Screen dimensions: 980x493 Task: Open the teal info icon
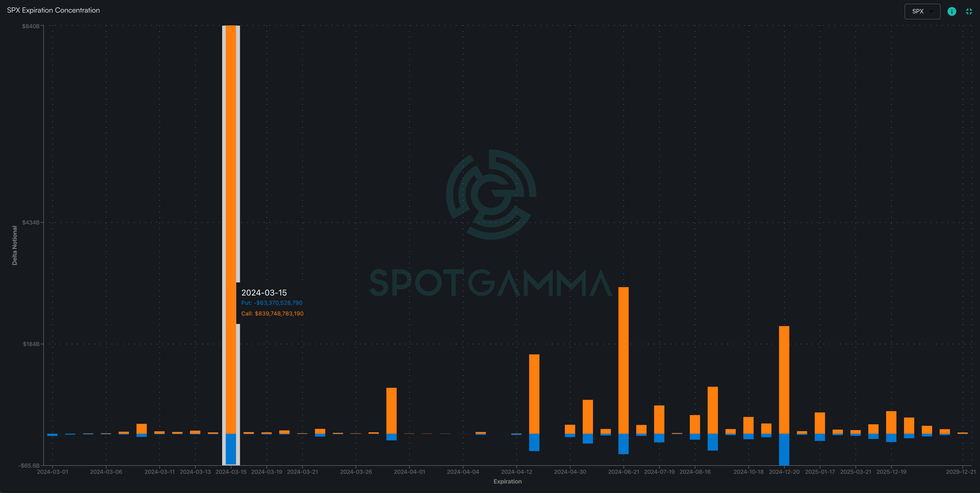tap(951, 11)
